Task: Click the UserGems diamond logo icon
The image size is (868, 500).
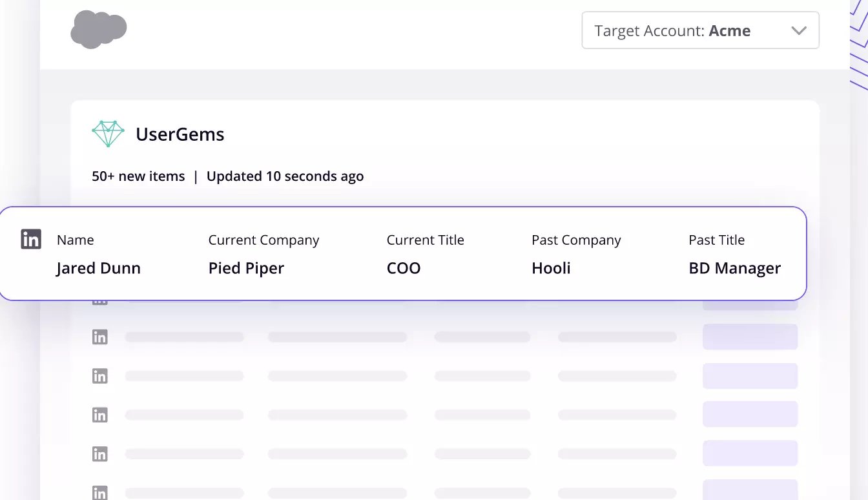Action: pyautogui.click(x=108, y=134)
